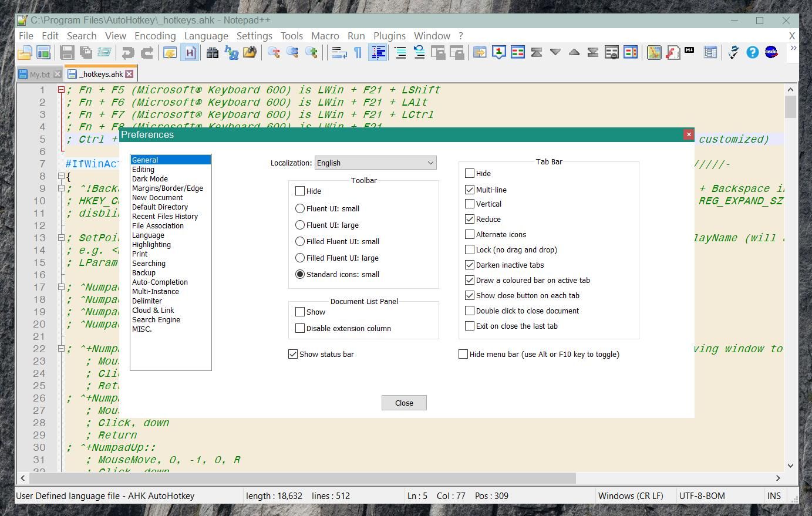Toggle word wrap toolbar icon
Image resolution: width=812 pixels, height=516 pixels.
(x=339, y=53)
